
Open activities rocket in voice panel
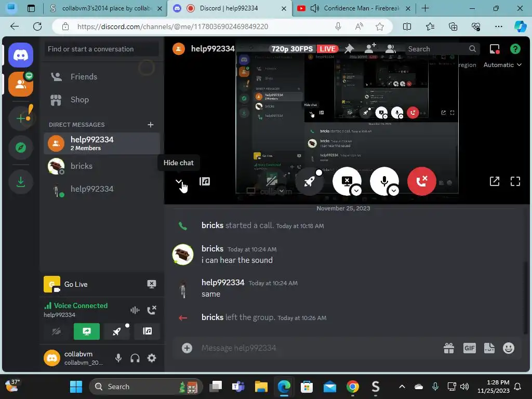(x=117, y=331)
